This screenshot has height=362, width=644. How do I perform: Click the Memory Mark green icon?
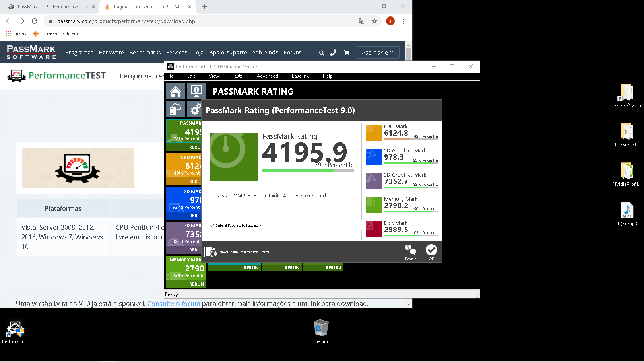click(x=374, y=205)
